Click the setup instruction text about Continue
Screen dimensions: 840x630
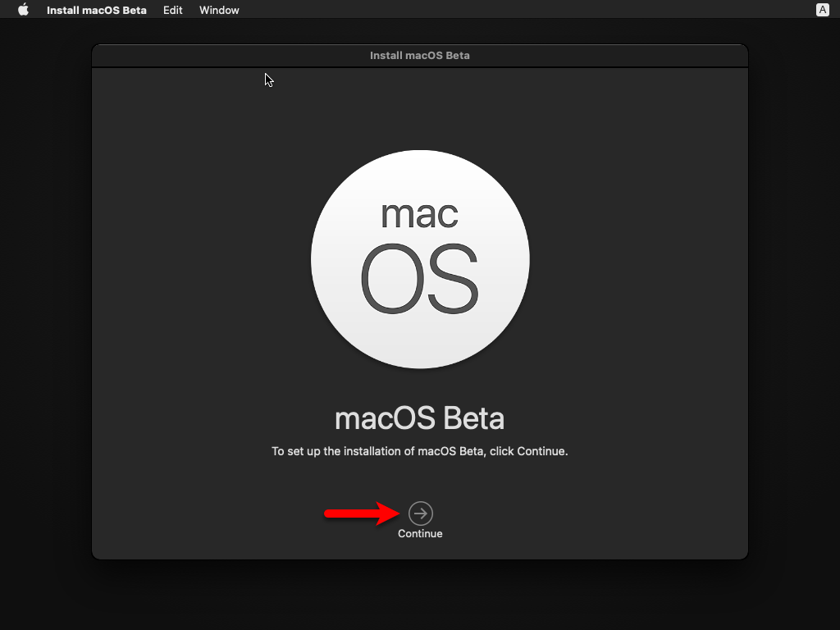(419, 451)
